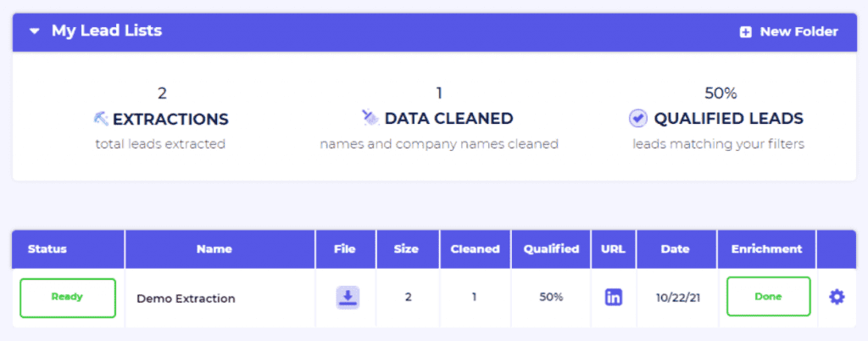Click the Extractions pickaxe icon

click(x=102, y=119)
